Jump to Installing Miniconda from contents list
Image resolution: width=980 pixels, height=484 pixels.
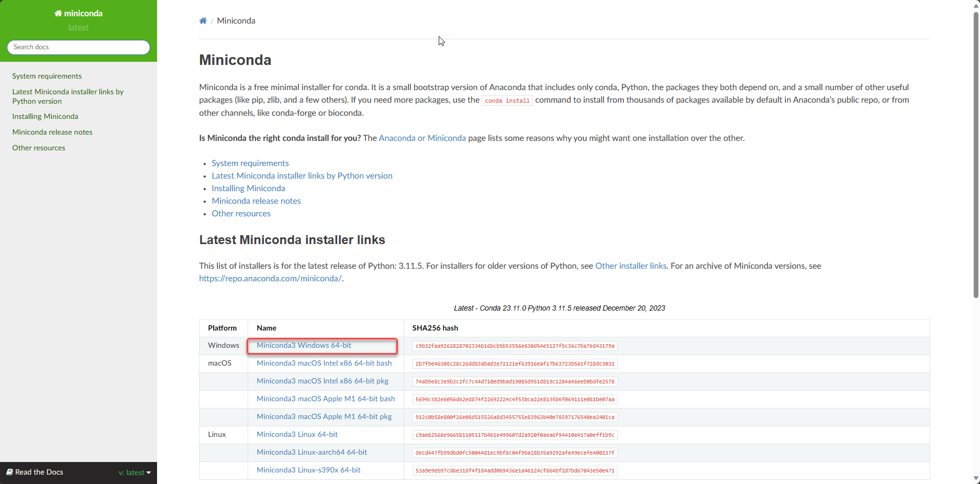point(248,188)
